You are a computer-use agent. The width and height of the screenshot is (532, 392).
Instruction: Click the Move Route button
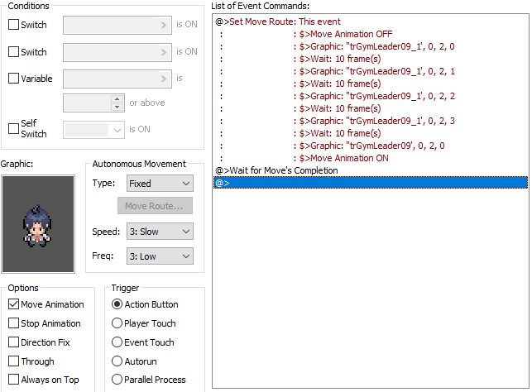click(155, 206)
